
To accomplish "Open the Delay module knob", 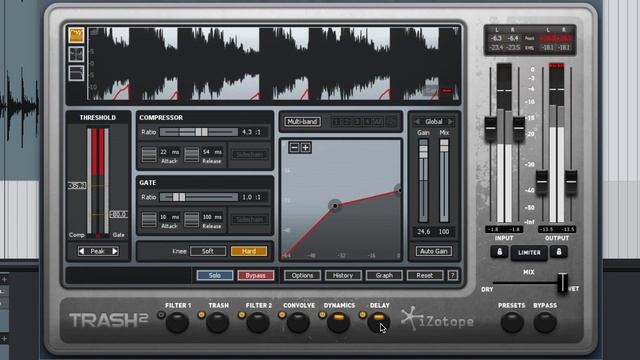I will pyautogui.click(x=378, y=323).
